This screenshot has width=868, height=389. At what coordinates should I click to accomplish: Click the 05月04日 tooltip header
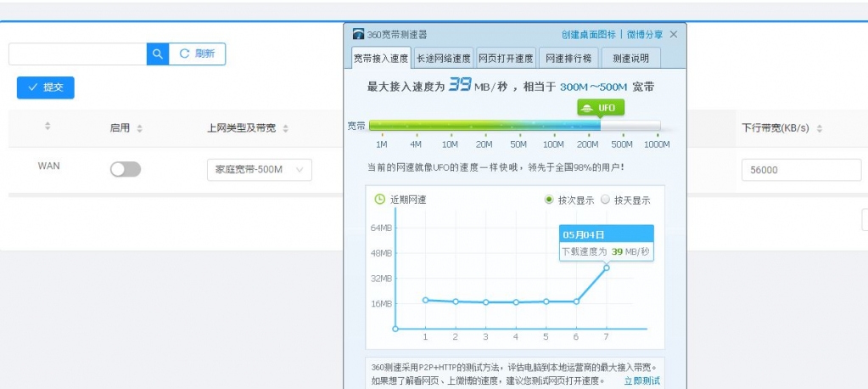(606, 234)
